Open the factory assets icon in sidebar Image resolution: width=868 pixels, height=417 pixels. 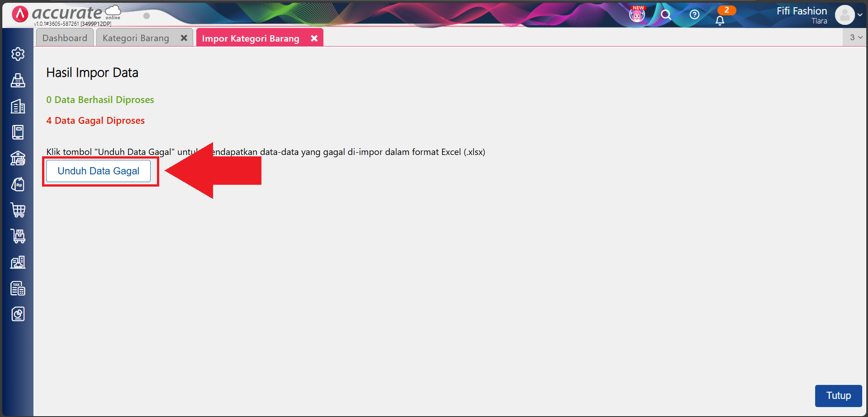[x=18, y=262]
